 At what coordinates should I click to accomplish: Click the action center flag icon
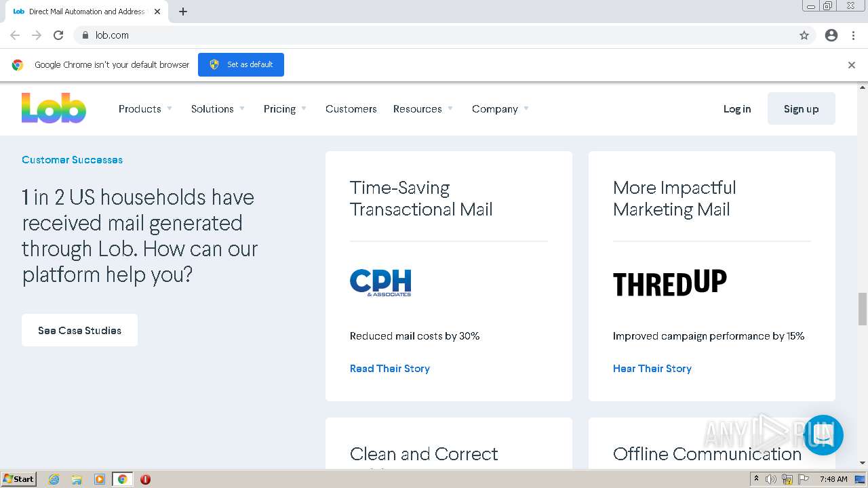click(x=804, y=479)
